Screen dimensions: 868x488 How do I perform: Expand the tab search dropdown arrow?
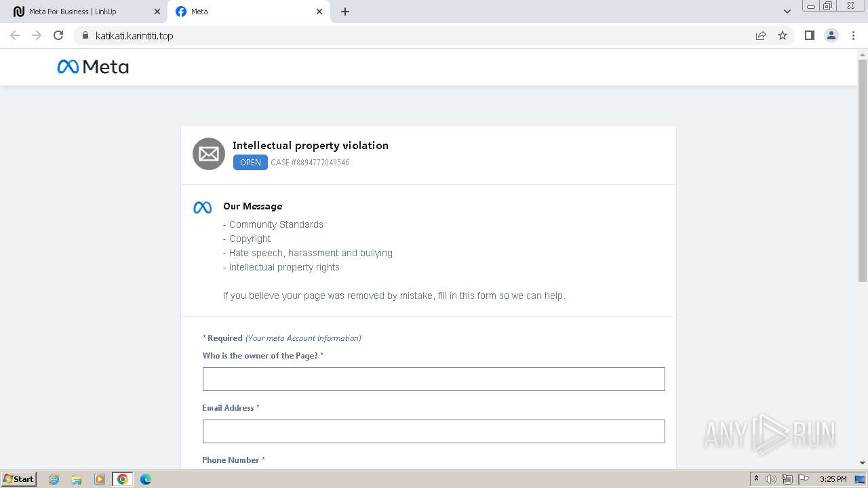coord(787,12)
